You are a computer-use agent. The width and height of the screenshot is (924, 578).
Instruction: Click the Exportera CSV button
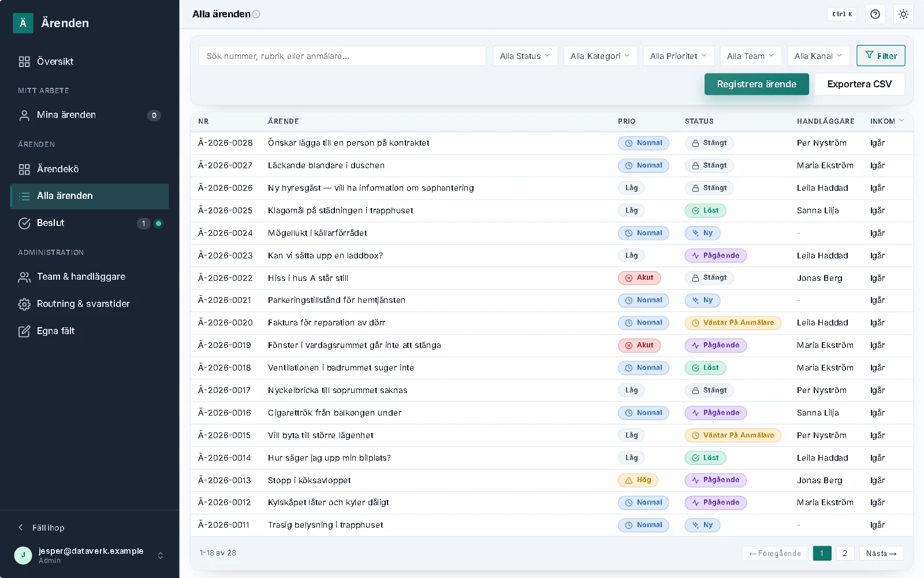pyautogui.click(x=859, y=84)
